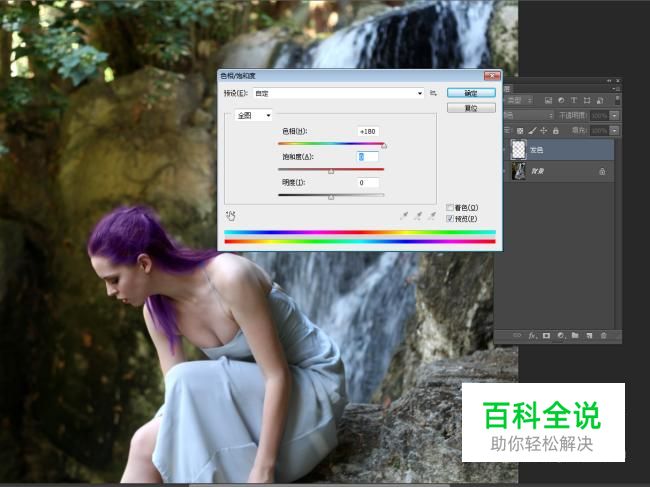Toggle lock position move icon
Viewport: 650px width, 487px height.
click(x=544, y=131)
